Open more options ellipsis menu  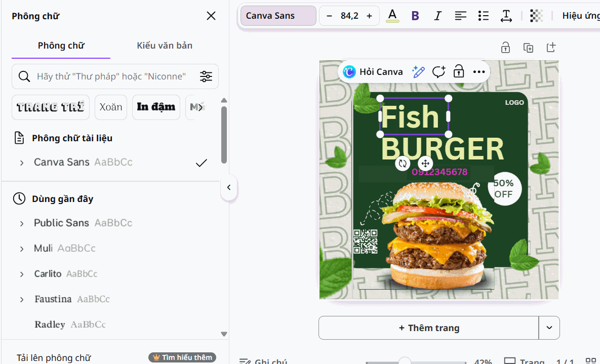[478, 71]
